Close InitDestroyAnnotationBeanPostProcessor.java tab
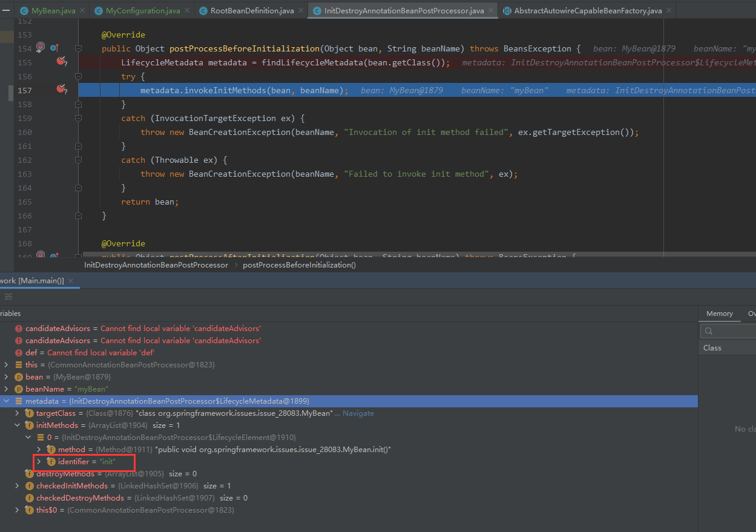756x532 pixels. click(491, 11)
